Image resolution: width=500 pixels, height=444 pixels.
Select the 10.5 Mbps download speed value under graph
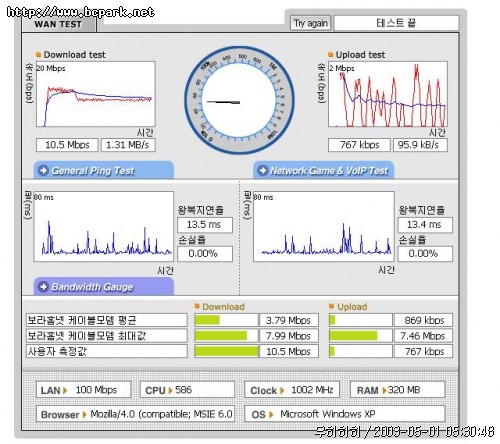[67, 145]
